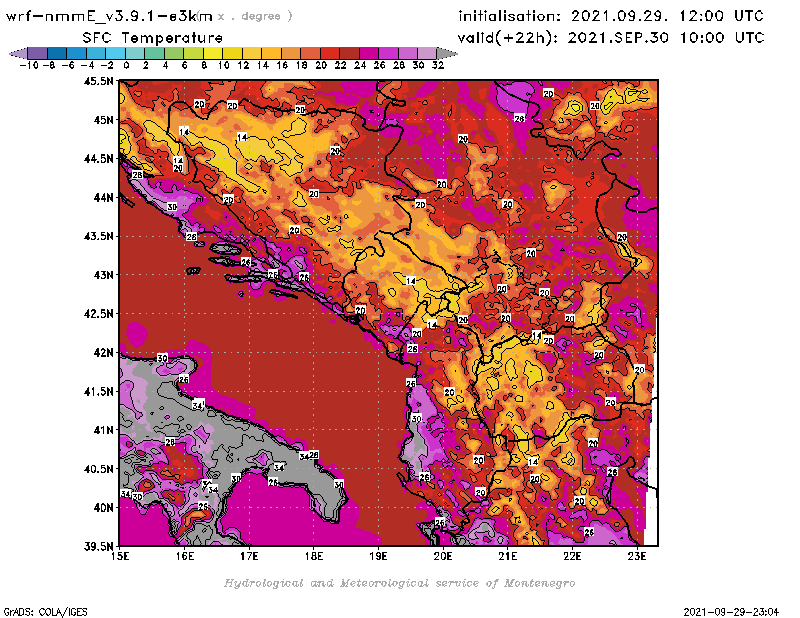Click the 21E longitude axis label
This screenshot has height=618, width=800.
click(508, 556)
